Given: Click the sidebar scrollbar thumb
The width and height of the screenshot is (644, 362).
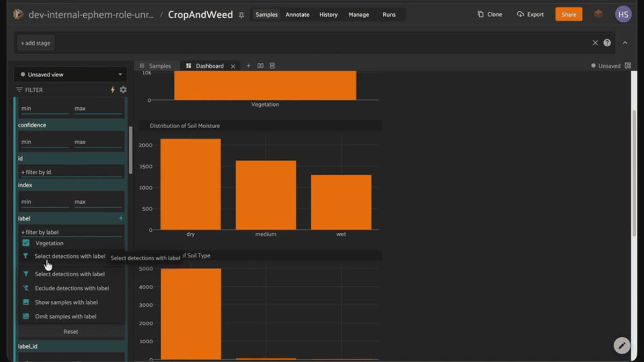Looking at the screenshot, I should point(130,150).
